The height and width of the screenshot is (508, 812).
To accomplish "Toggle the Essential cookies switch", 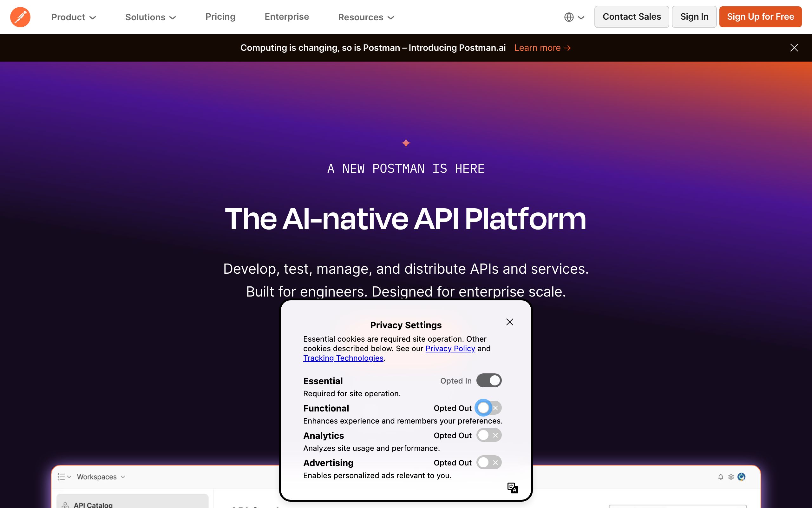I will [489, 380].
